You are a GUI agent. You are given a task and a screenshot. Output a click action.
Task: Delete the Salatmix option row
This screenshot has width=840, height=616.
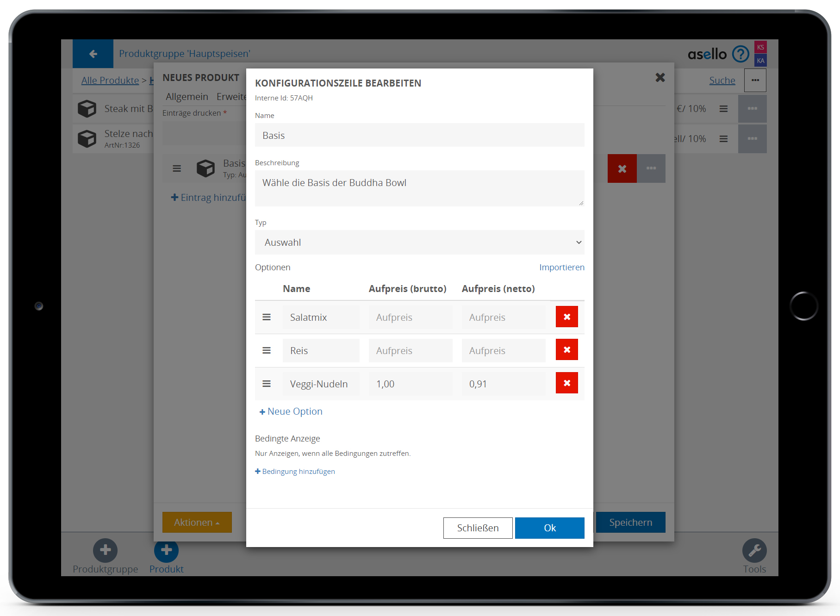(x=566, y=317)
